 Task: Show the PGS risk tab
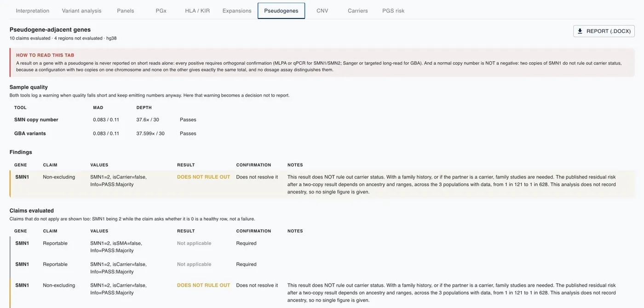coord(393,11)
